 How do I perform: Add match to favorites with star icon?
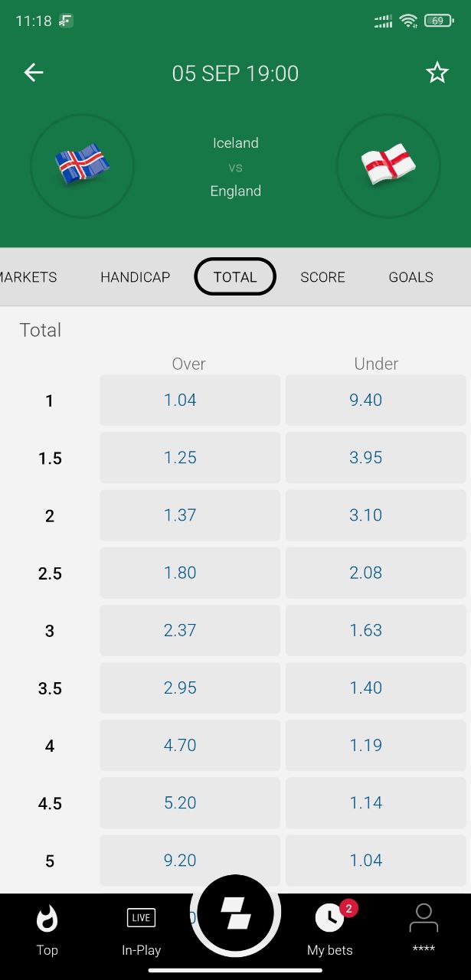[437, 73]
